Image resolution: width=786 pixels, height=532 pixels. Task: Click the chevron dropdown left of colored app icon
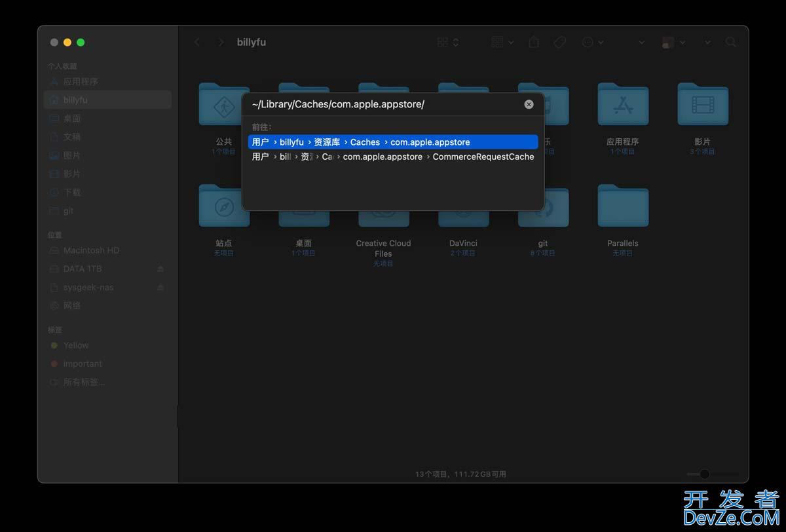(x=641, y=42)
